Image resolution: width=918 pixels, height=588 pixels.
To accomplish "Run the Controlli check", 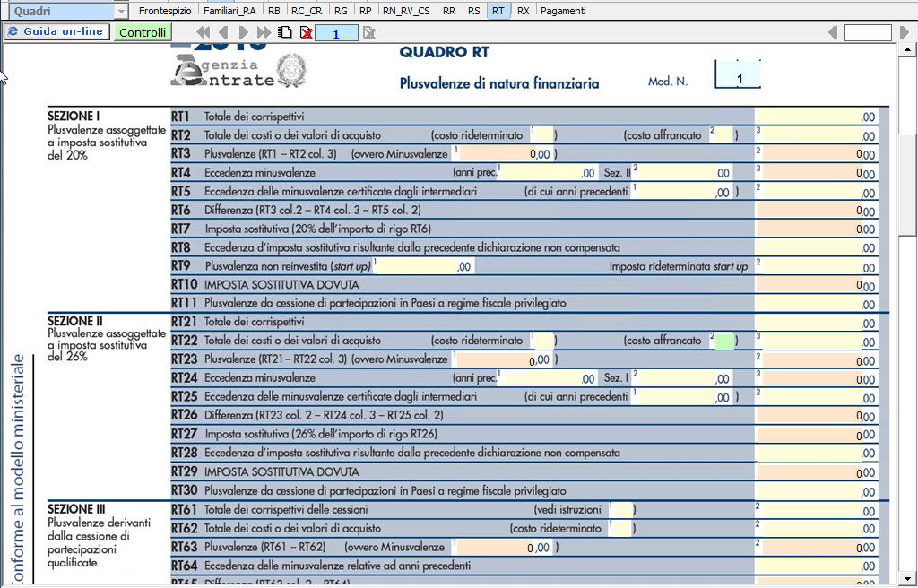I will point(143,32).
